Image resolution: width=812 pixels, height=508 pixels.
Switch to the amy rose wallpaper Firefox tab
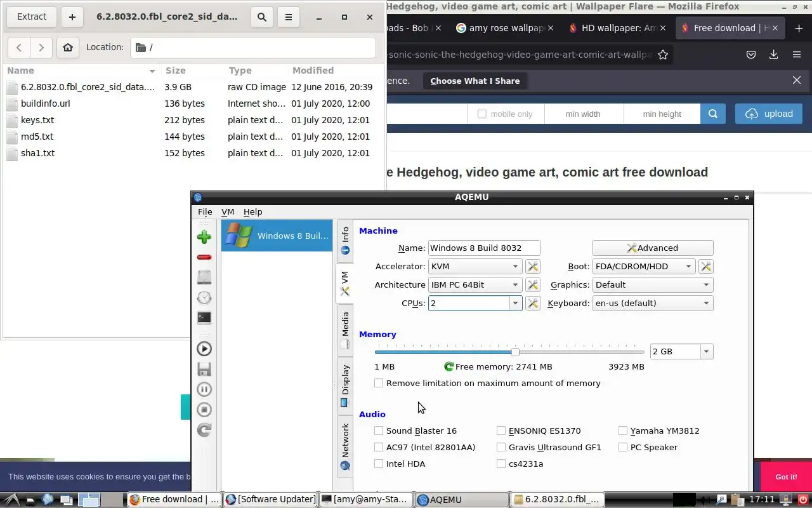(x=505, y=28)
